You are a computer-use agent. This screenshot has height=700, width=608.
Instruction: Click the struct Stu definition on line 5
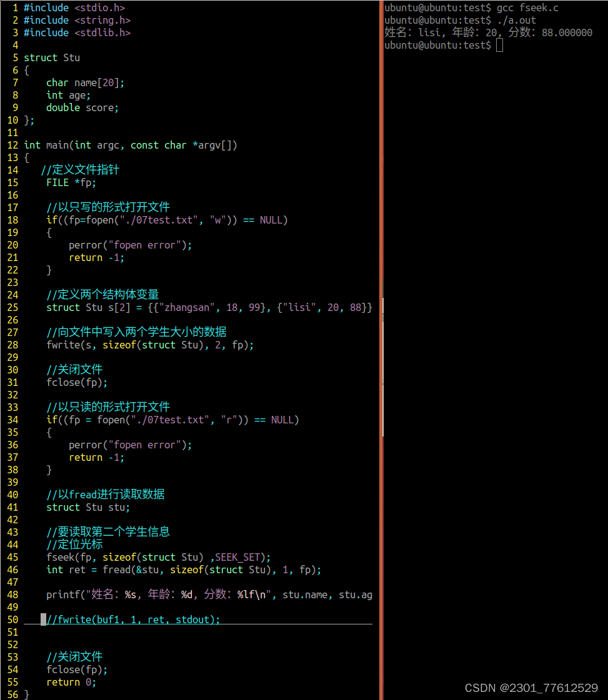51,57
